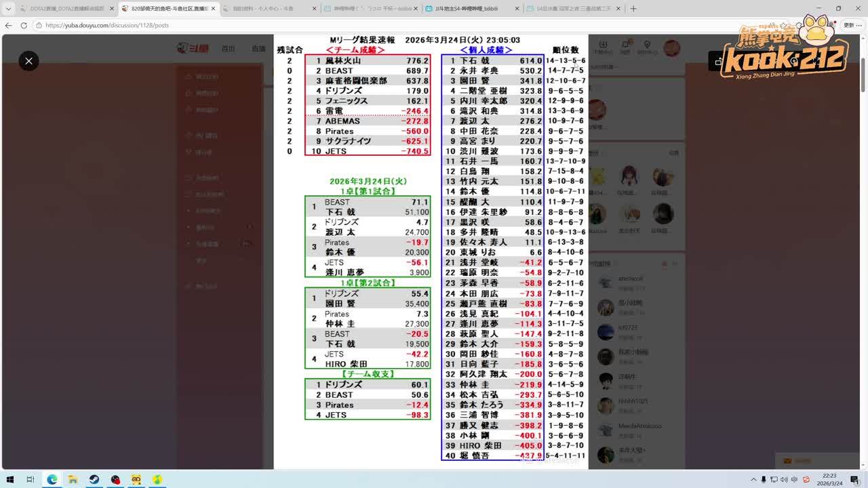This screenshot has height=488, width=868.
Task: Click the 更新 button in browser toolbar
Action: [x=850, y=25]
